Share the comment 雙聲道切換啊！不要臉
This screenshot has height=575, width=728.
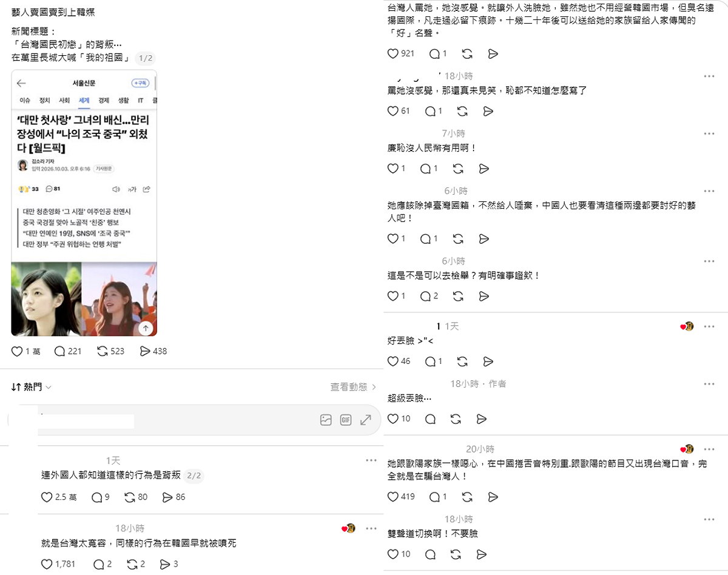481,554
